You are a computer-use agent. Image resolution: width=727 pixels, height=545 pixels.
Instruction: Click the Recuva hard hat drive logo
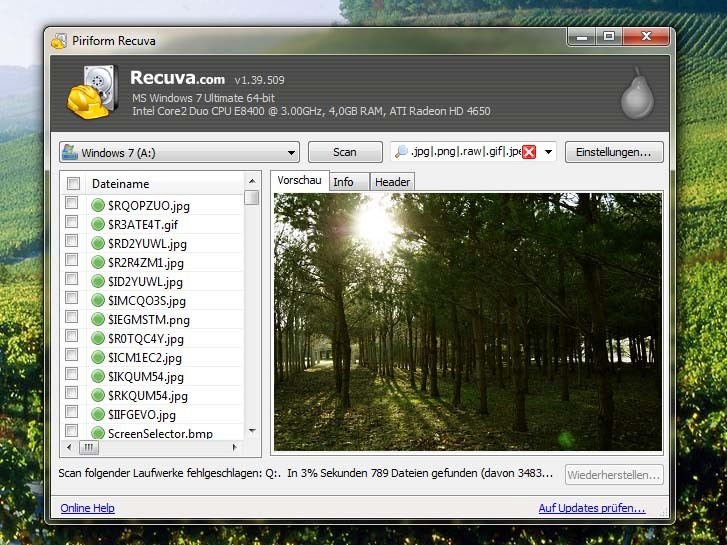point(92,92)
